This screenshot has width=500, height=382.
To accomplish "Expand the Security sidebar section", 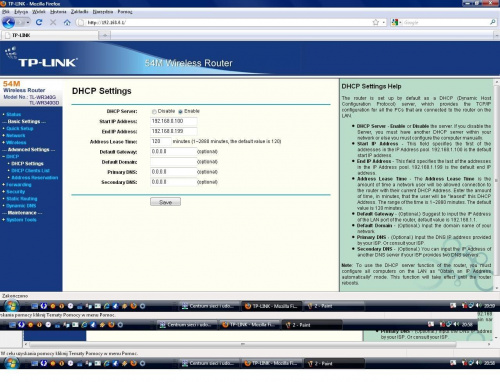I will (16, 192).
